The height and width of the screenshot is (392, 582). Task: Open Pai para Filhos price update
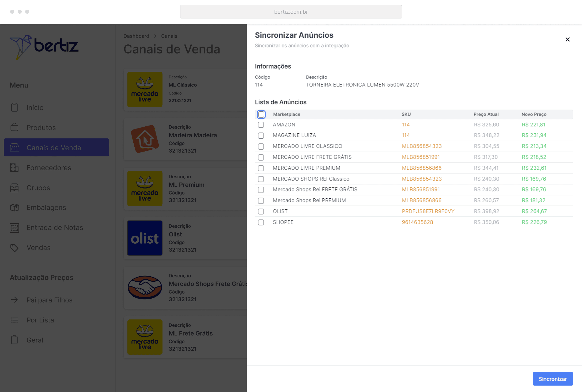click(56, 300)
